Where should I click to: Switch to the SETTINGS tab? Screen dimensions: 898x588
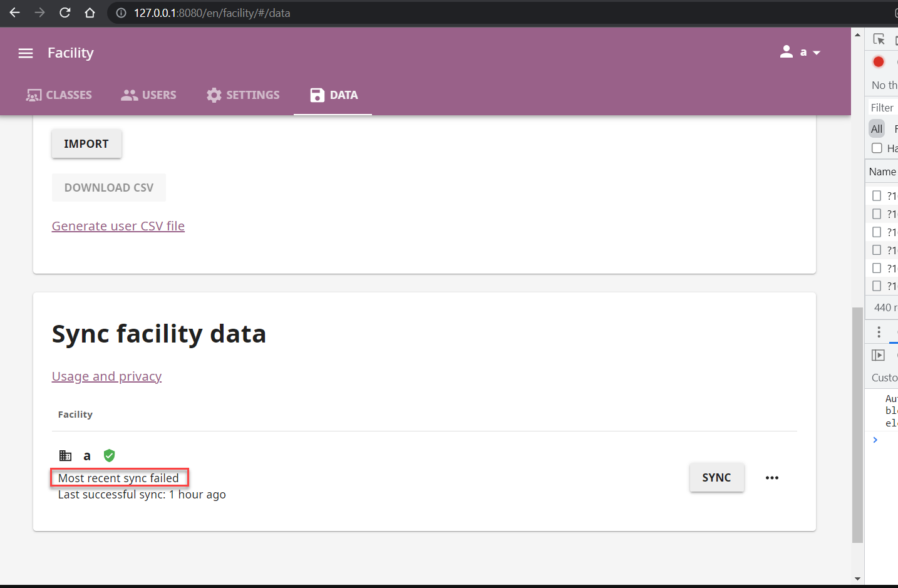(242, 95)
